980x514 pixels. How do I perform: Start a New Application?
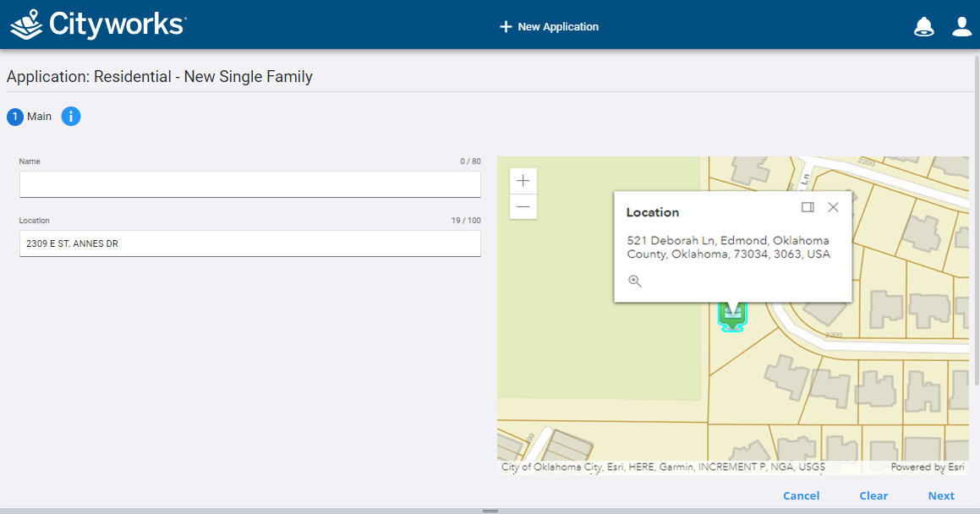(549, 27)
